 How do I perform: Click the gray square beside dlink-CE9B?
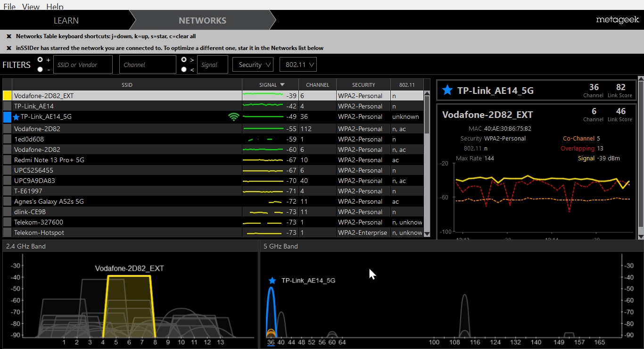pos(7,212)
